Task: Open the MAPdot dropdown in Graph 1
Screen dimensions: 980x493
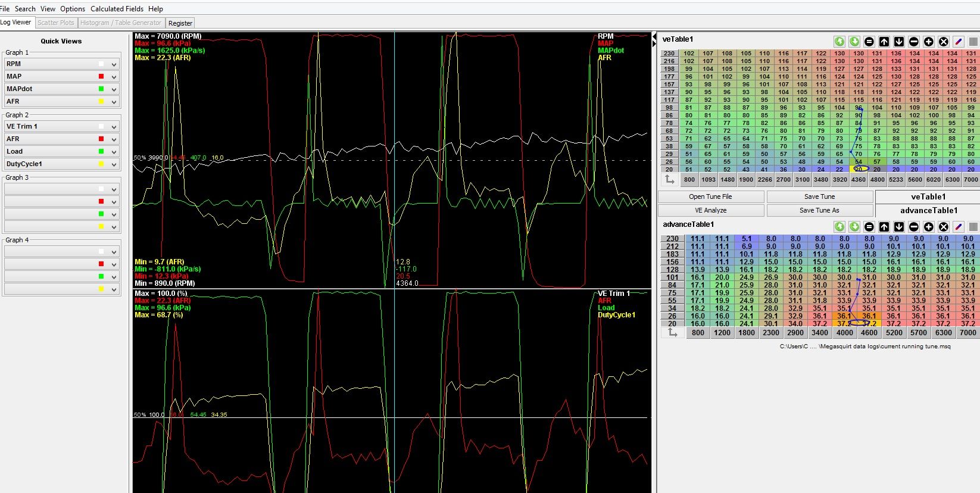Action: [x=114, y=89]
